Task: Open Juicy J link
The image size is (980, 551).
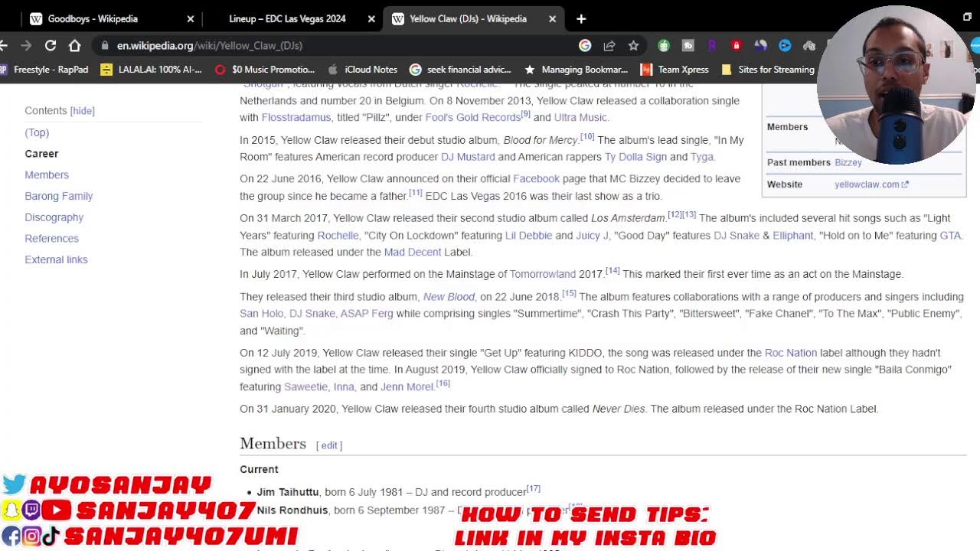Action: point(592,236)
